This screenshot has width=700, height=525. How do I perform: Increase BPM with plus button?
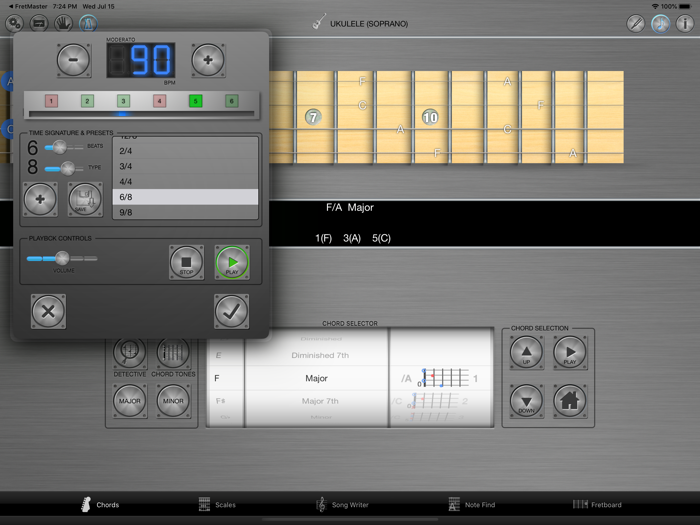(208, 60)
